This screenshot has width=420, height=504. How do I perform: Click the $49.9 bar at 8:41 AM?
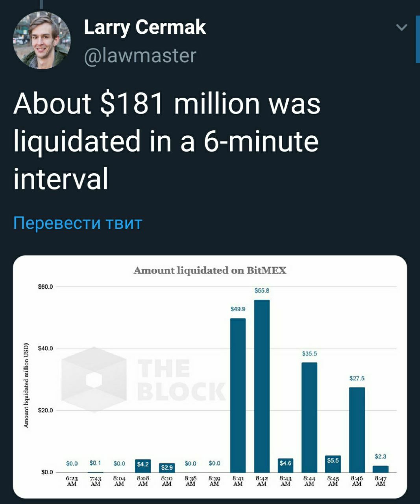click(x=238, y=395)
